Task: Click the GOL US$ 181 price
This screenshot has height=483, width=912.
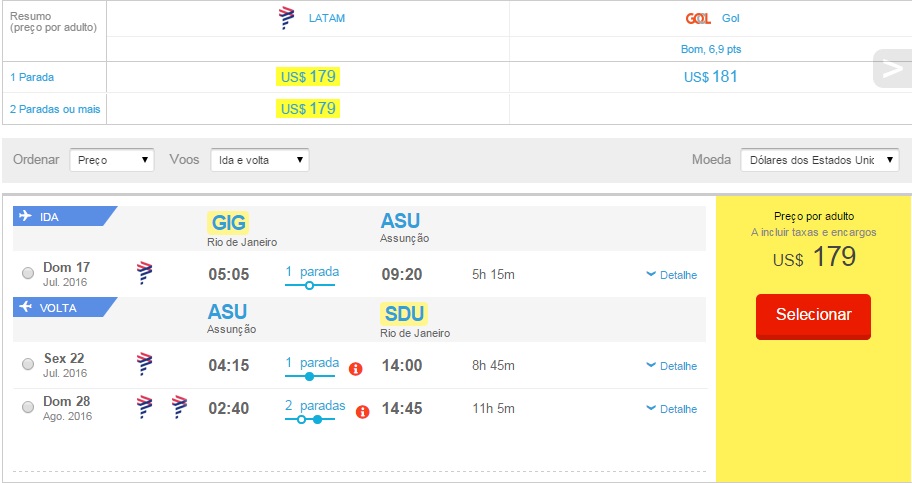Action: 710,77
